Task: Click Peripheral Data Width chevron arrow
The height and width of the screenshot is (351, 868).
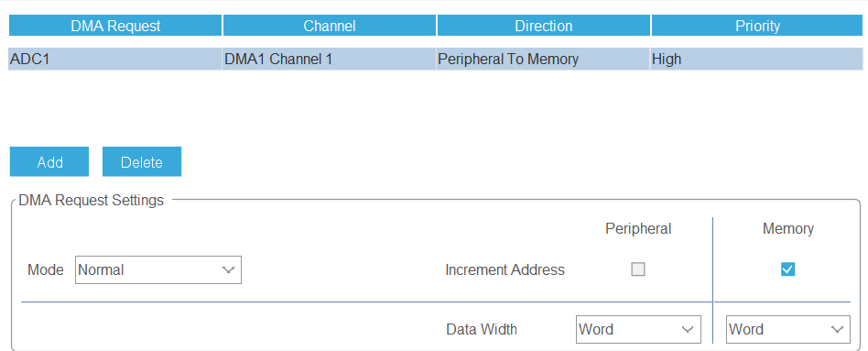Action: point(688,329)
